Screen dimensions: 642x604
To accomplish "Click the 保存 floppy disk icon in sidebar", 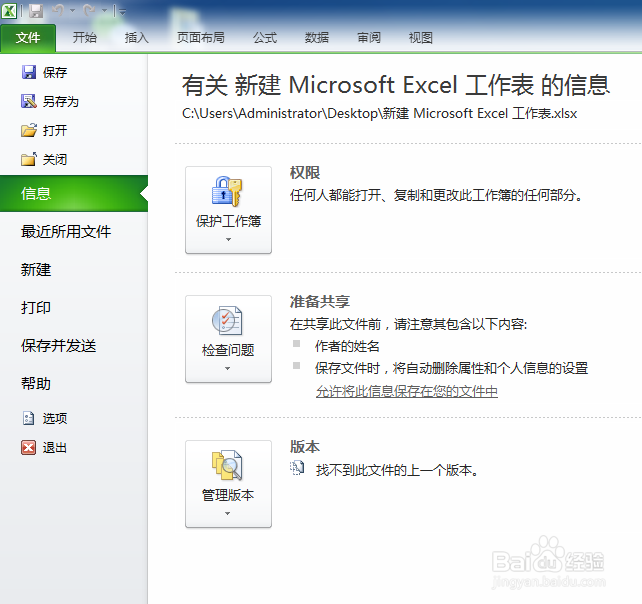I will pyautogui.click(x=29, y=72).
